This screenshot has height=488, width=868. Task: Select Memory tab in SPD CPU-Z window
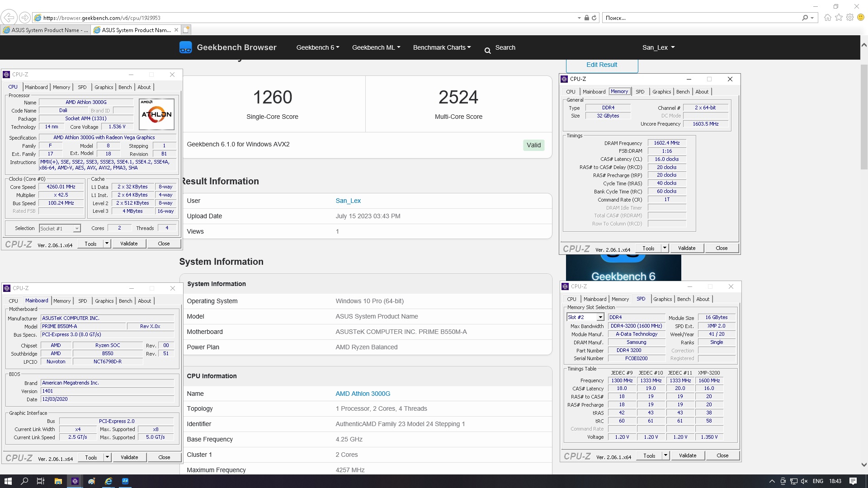click(x=620, y=299)
